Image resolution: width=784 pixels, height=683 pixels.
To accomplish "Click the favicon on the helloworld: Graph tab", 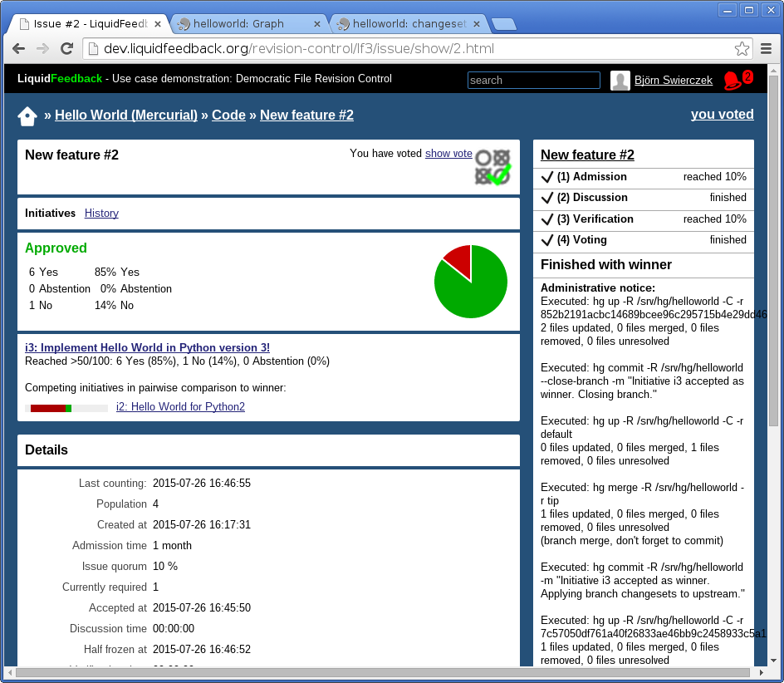I will tap(184, 24).
